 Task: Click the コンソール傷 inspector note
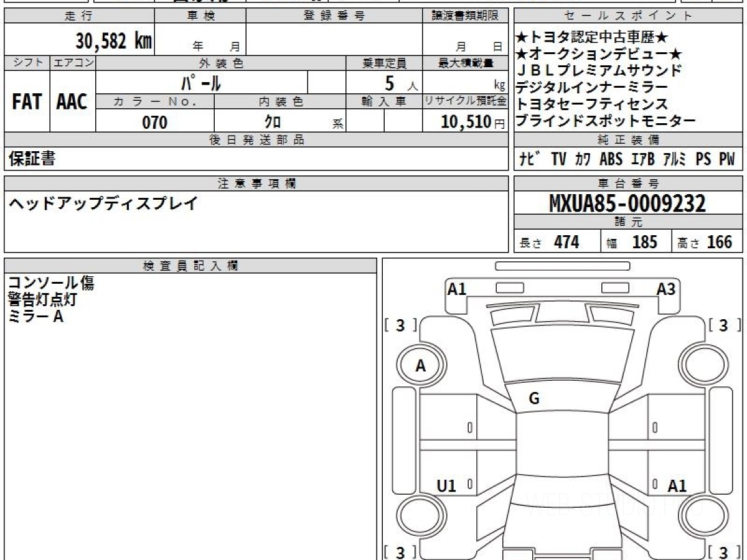pyautogui.click(x=51, y=284)
